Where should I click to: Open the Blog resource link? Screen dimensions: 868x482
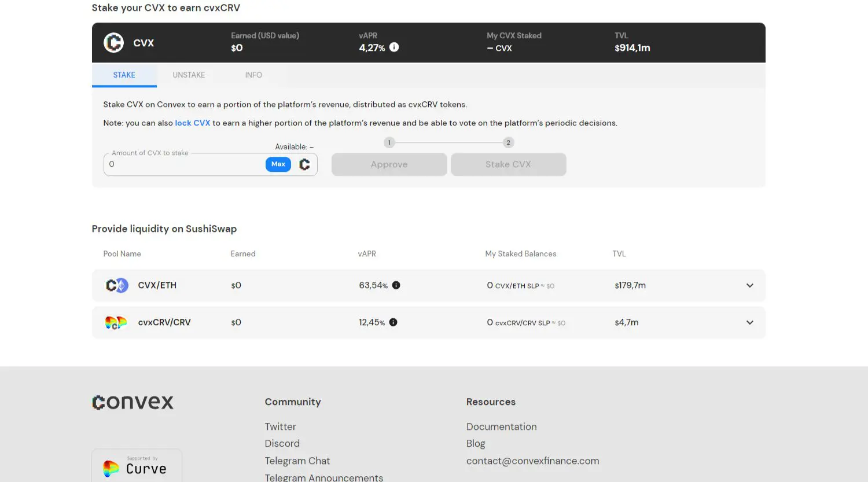tap(476, 443)
